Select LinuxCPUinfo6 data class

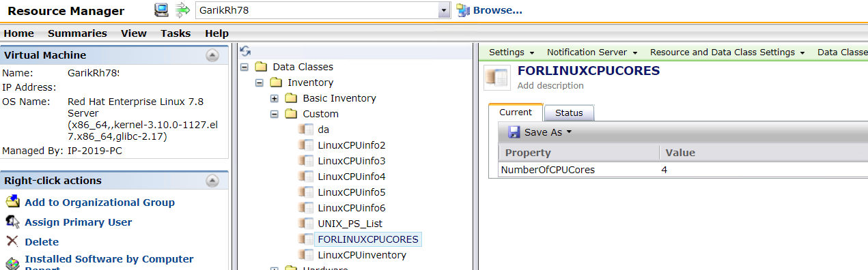point(352,208)
